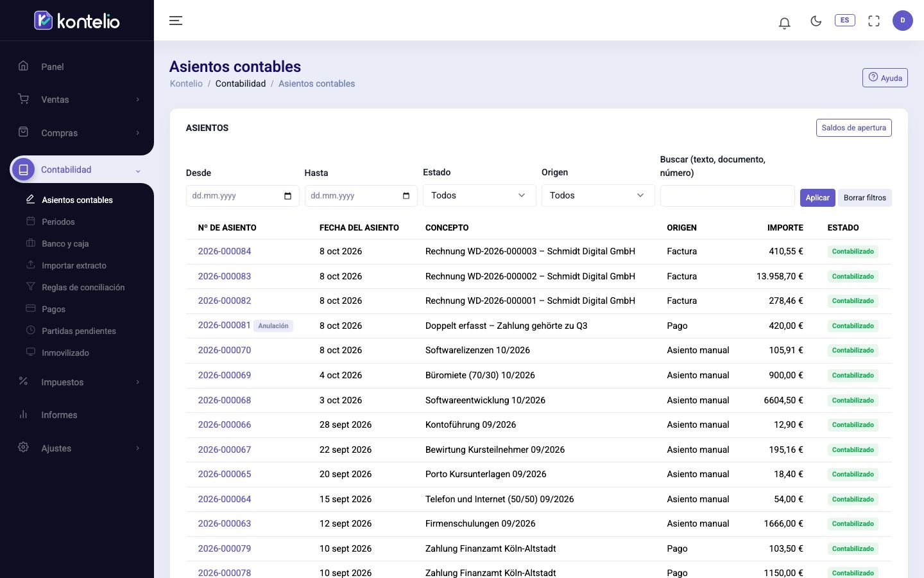Screen dimensions: 924x578
Task: Open the Ayuda help button
Action: [x=885, y=78]
